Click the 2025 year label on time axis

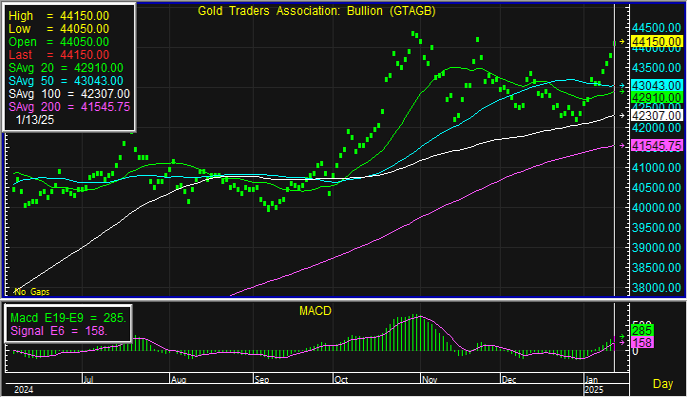[594, 390]
